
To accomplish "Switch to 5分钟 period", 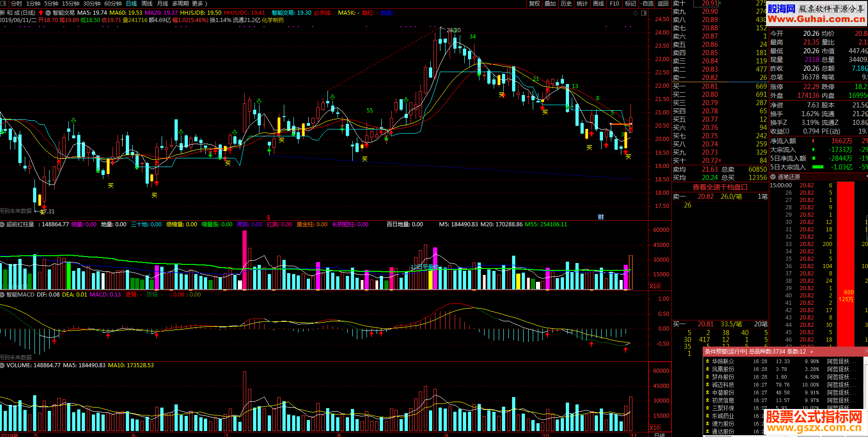I will tap(51, 3).
